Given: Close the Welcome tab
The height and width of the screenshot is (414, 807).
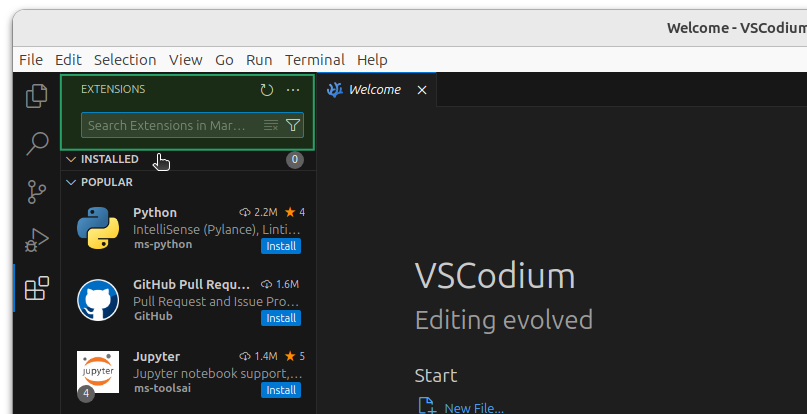Looking at the screenshot, I should (422, 90).
